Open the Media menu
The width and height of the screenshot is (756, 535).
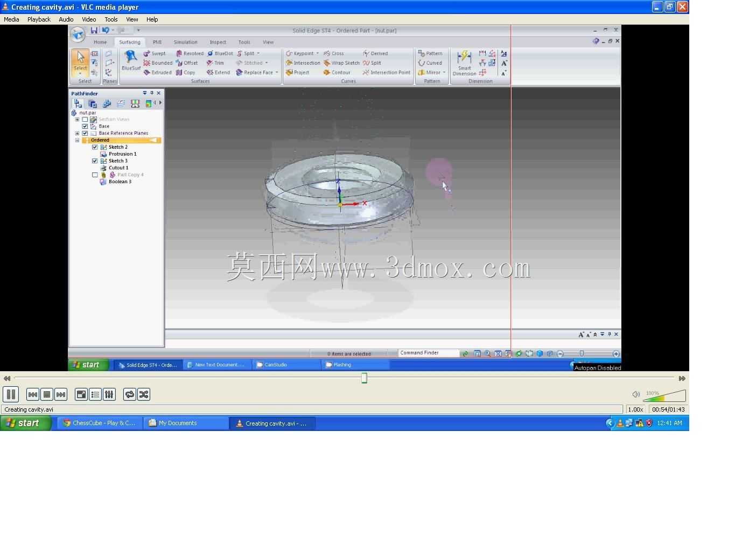(x=11, y=19)
